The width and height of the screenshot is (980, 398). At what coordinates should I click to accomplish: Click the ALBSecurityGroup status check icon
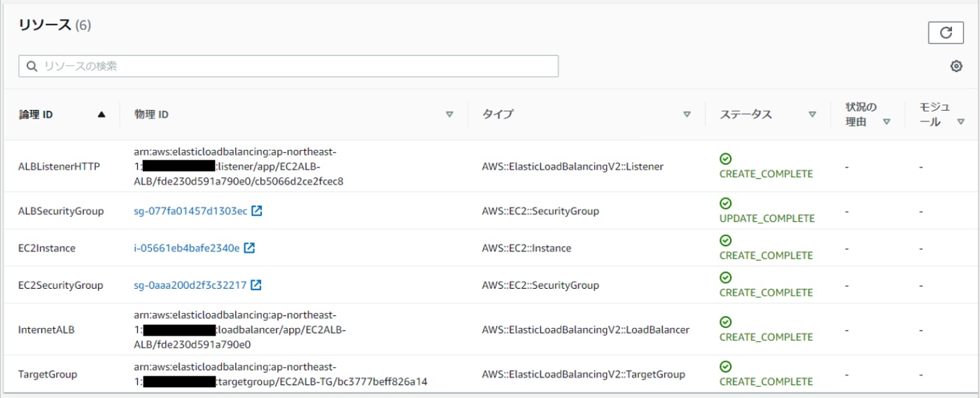point(725,203)
